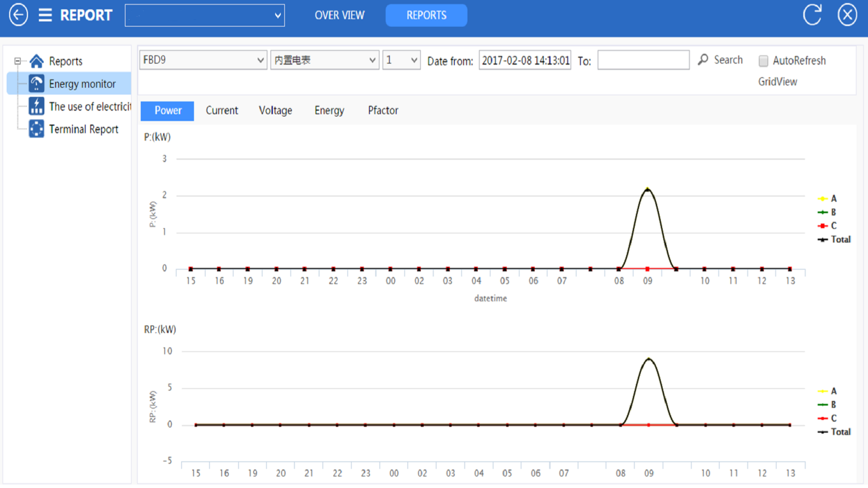Open the header station dropdown
This screenshot has width=868, height=488.
pos(204,15)
